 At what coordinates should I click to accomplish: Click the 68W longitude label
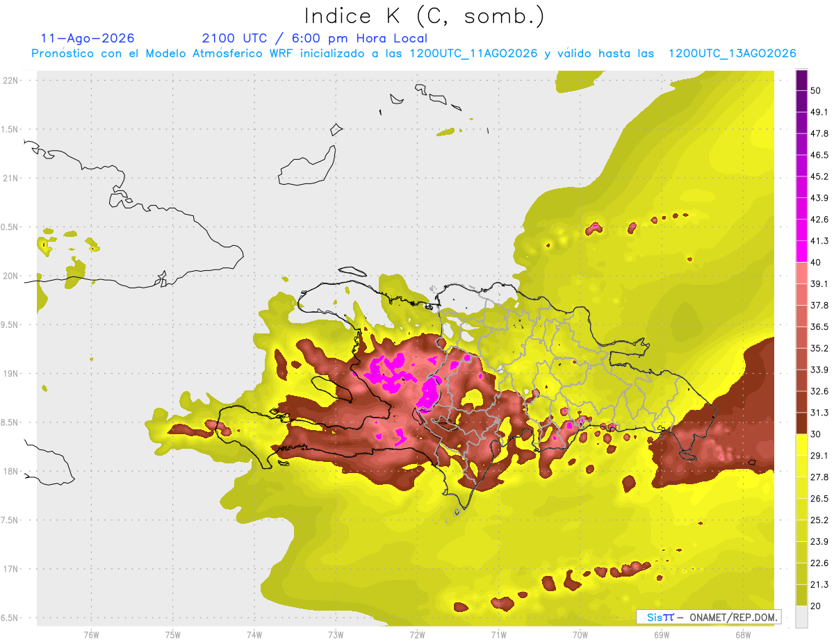point(742,634)
